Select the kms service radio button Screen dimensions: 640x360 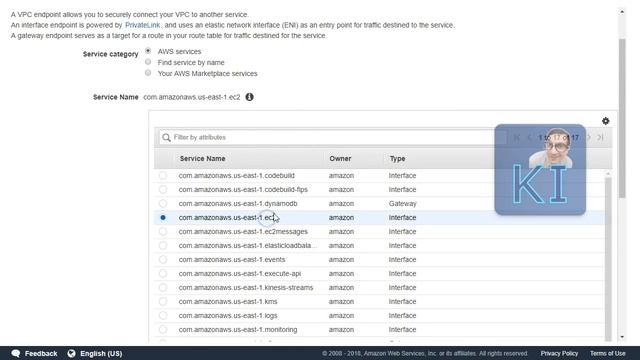coord(163,302)
